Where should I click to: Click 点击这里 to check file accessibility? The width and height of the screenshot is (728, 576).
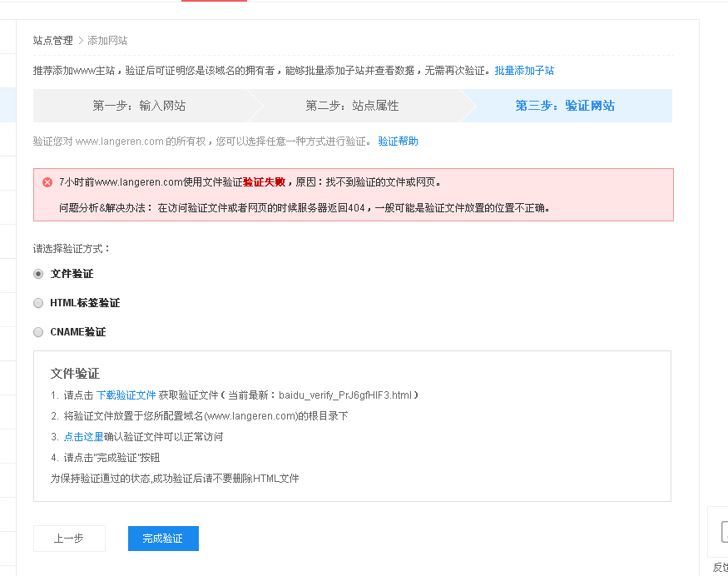[82, 436]
